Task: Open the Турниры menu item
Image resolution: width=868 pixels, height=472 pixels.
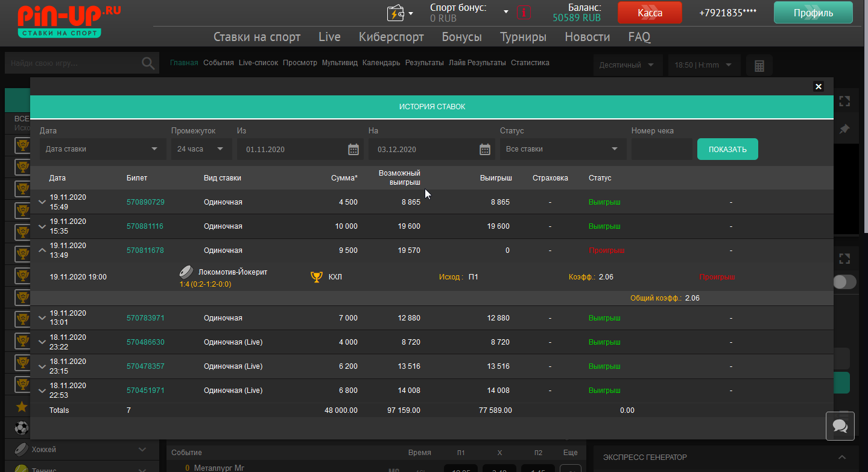Action: click(523, 37)
